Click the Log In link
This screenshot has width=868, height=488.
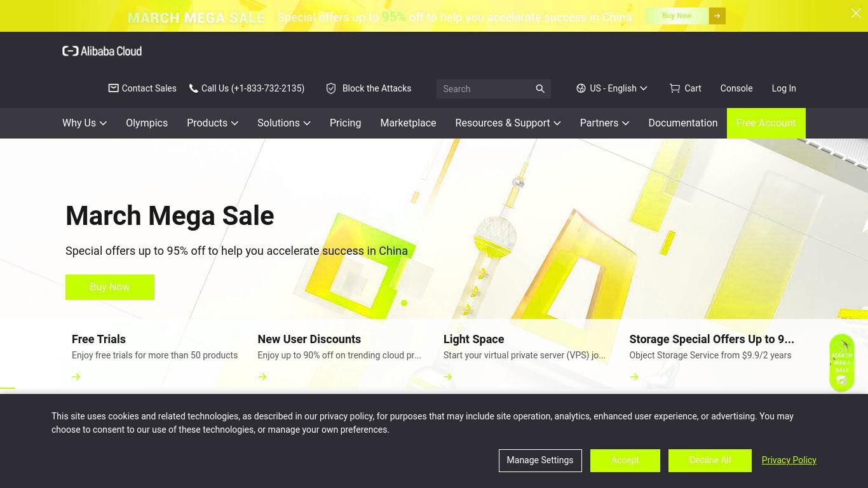tap(783, 88)
